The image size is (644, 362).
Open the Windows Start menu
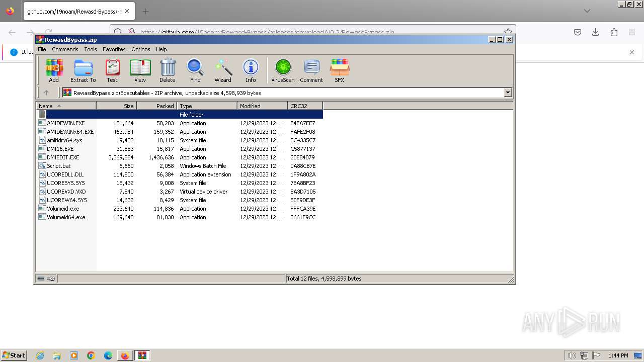pyautogui.click(x=14, y=355)
